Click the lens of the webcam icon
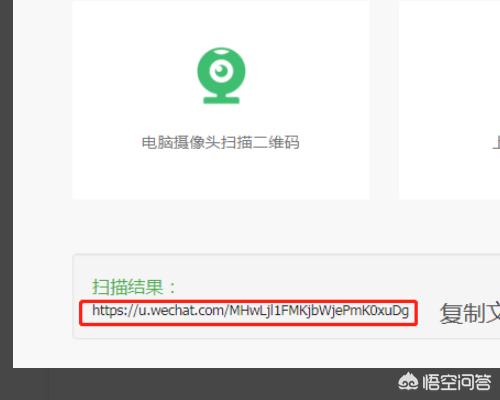The image size is (500, 400). (221, 71)
